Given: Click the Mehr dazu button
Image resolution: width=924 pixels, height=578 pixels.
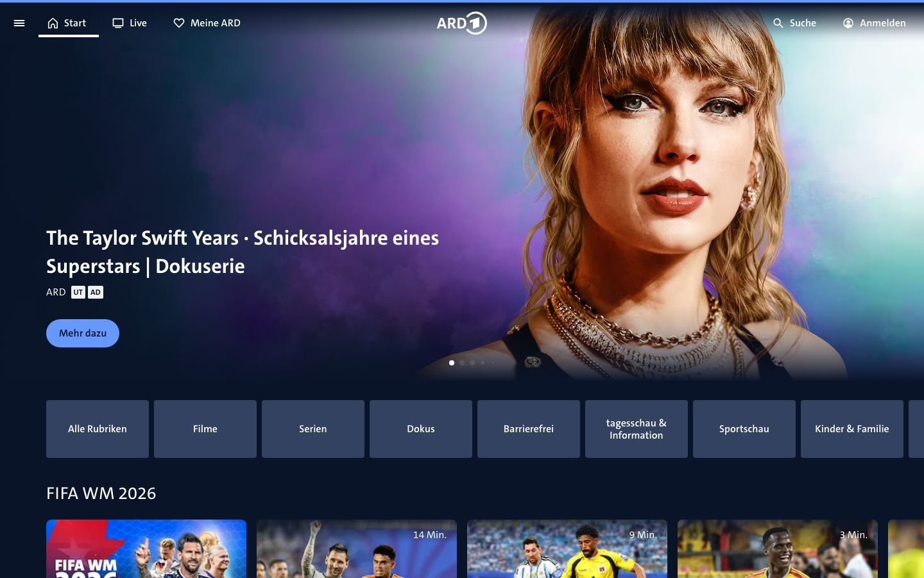Looking at the screenshot, I should pos(83,333).
